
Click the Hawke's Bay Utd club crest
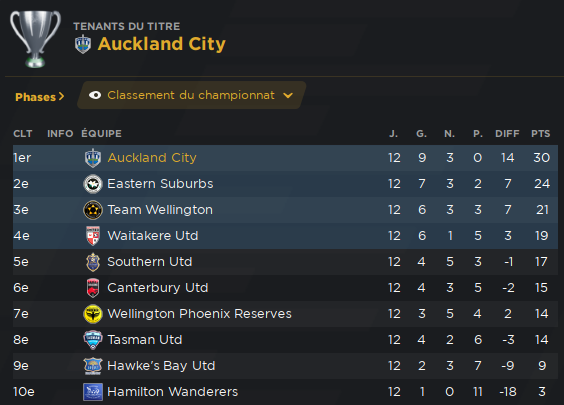pos(93,366)
